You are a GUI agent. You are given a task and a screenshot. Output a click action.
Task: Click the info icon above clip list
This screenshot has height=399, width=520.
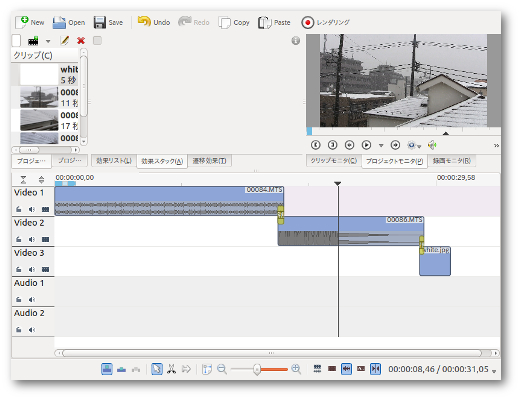tap(296, 41)
